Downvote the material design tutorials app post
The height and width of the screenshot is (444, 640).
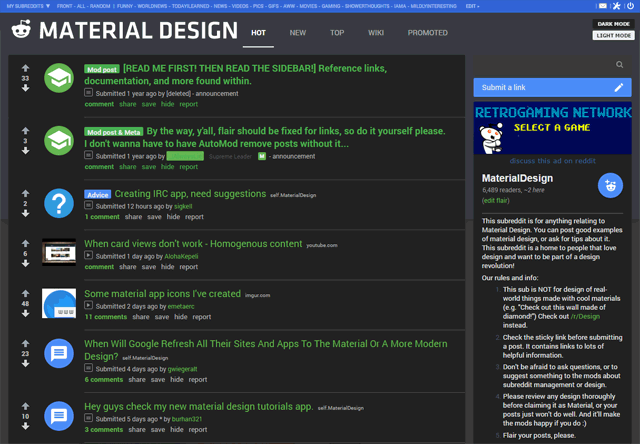tap(25, 426)
